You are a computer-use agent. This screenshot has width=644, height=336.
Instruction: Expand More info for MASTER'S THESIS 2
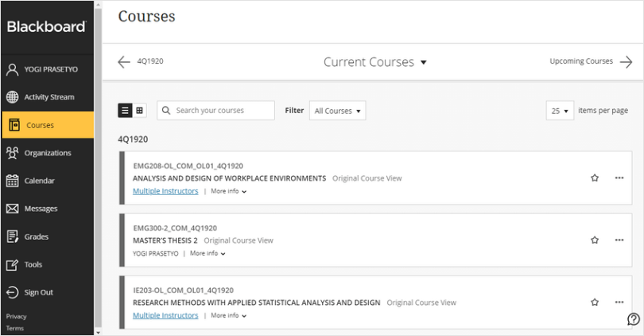208,253
